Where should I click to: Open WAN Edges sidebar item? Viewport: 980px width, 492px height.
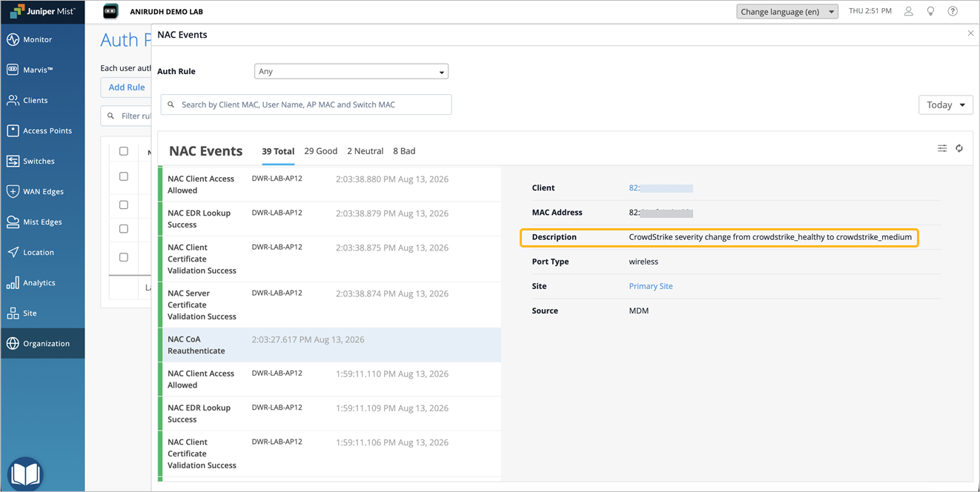(42, 191)
